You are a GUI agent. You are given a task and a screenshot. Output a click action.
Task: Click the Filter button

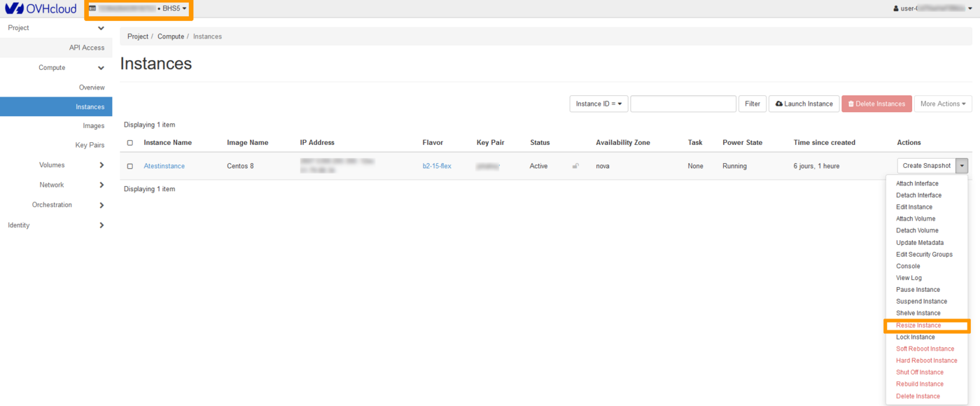[x=752, y=103]
